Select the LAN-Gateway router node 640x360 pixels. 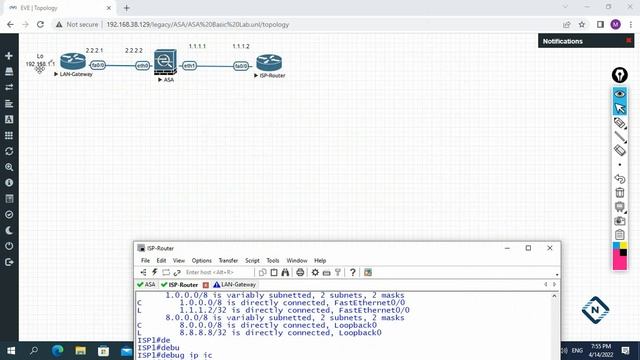[x=73, y=62]
